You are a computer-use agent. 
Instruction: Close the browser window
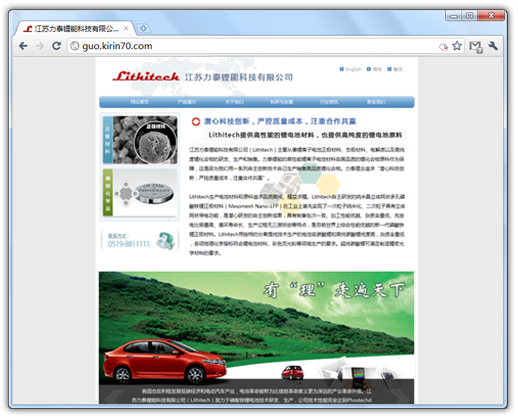pos(491,16)
